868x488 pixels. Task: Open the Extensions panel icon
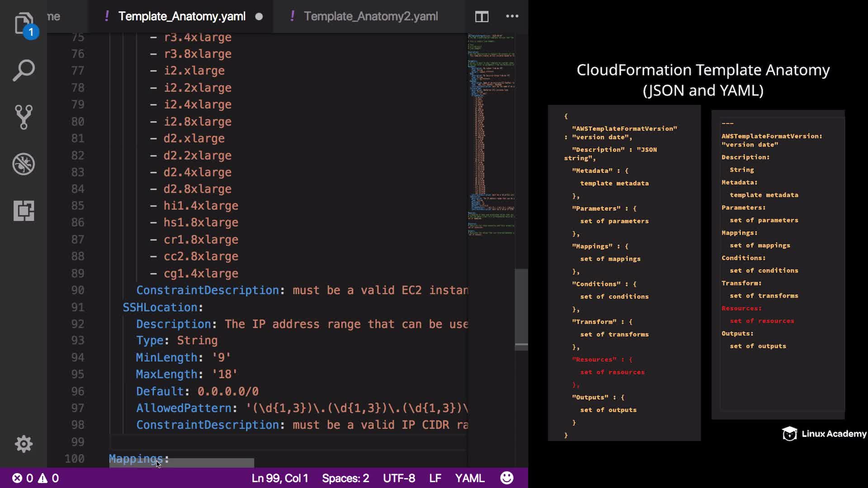(24, 211)
